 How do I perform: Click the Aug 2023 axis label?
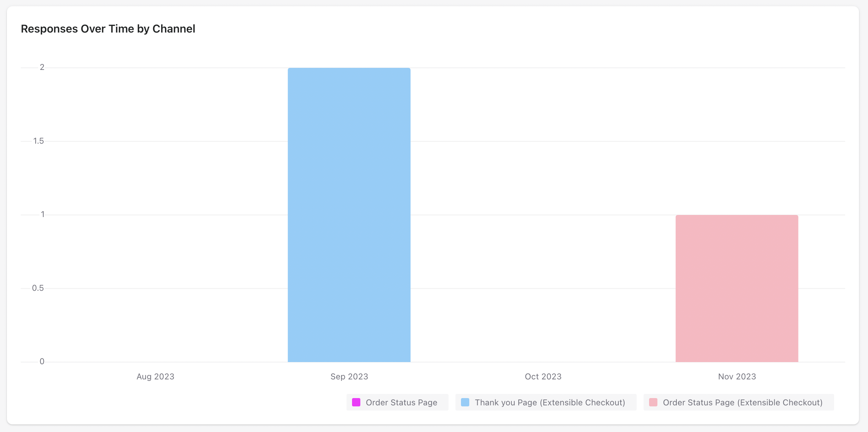coord(155,377)
